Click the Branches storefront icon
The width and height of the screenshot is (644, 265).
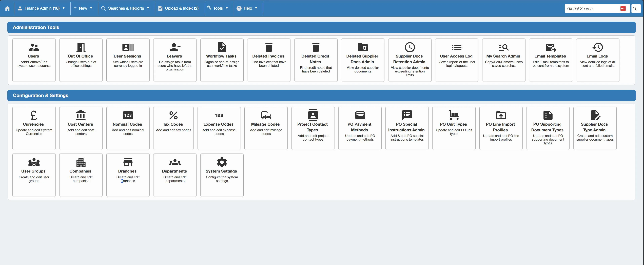point(128,162)
